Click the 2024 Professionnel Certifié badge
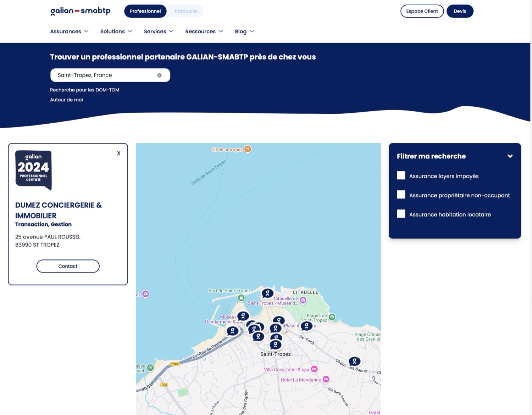 click(x=33, y=169)
